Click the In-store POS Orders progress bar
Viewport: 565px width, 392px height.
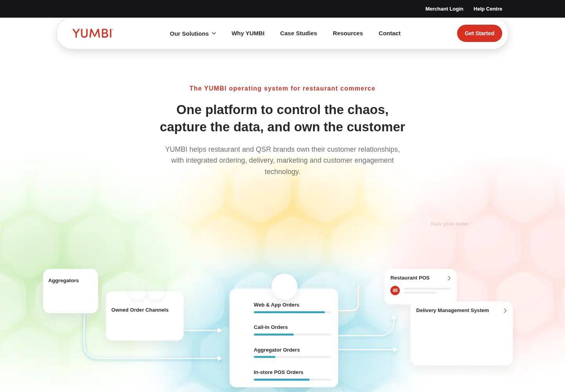[x=292, y=379]
